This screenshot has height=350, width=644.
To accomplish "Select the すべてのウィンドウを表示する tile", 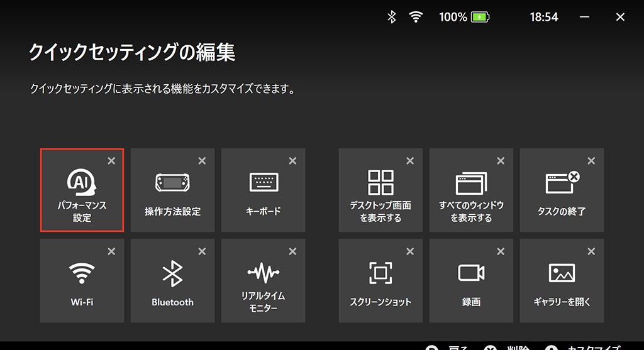I will point(471,190).
